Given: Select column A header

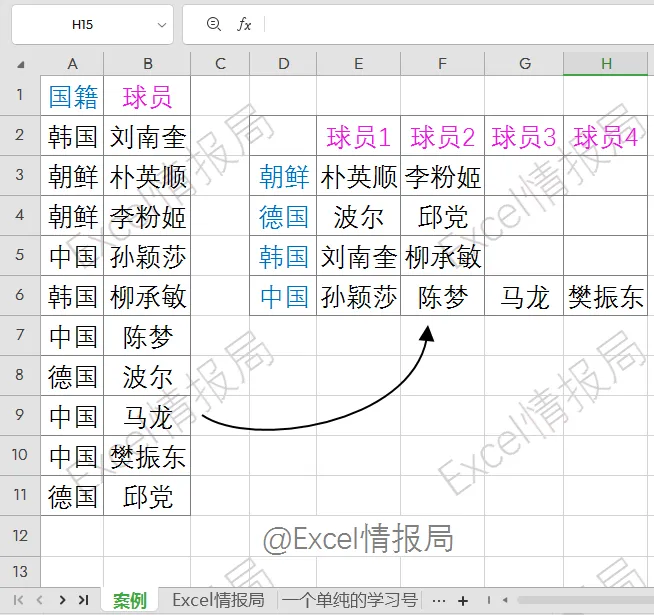Looking at the screenshot, I should [x=72, y=64].
